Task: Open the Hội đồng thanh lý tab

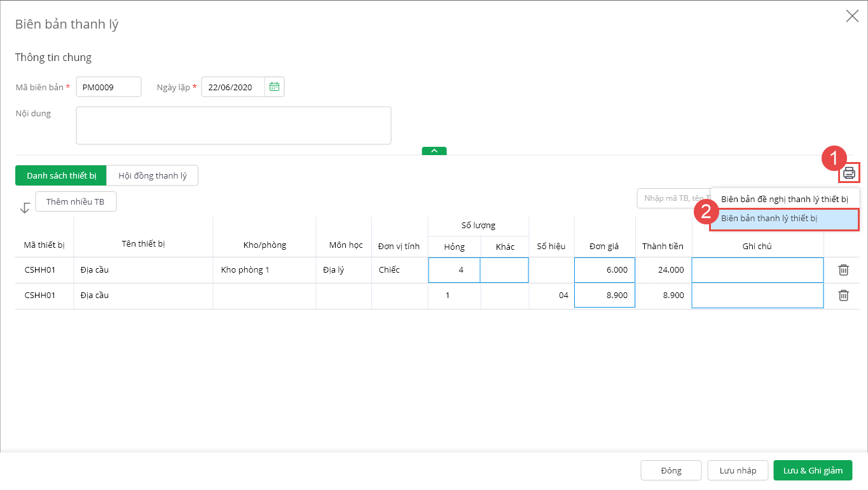Action: [x=153, y=175]
